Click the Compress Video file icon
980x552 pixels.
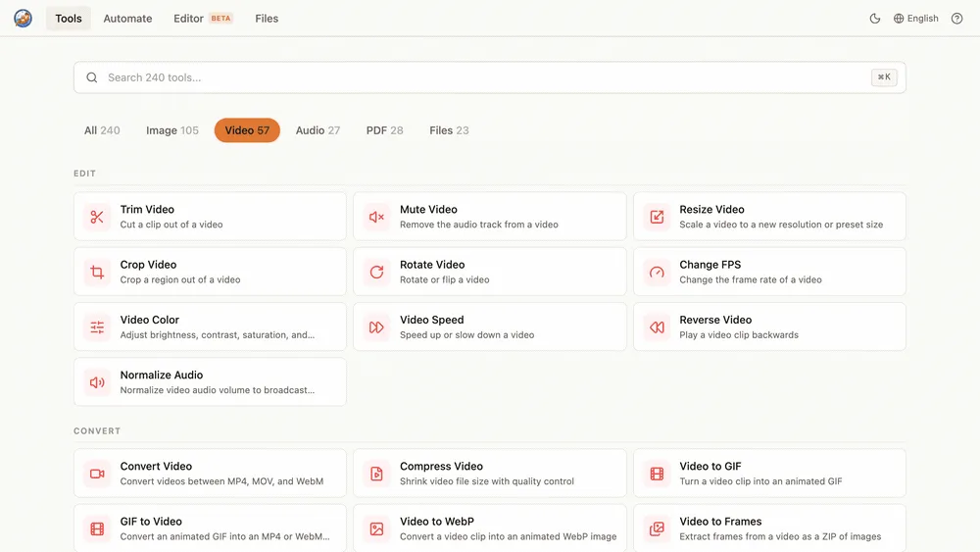376,474
